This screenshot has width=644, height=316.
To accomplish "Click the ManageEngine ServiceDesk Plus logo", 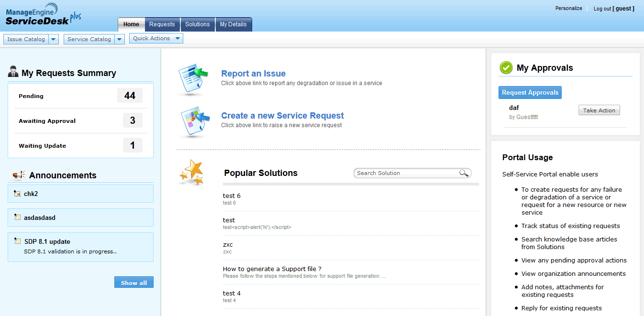I will pyautogui.click(x=43, y=14).
